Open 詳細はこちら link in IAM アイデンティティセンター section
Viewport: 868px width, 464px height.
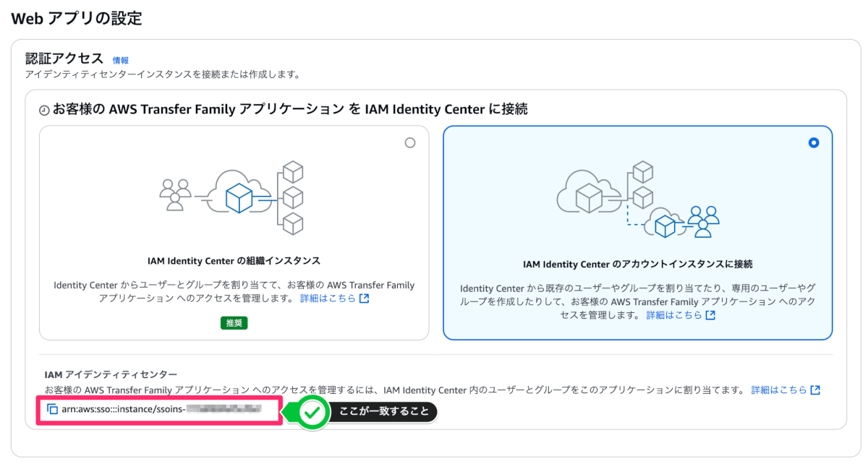tap(779, 390)
